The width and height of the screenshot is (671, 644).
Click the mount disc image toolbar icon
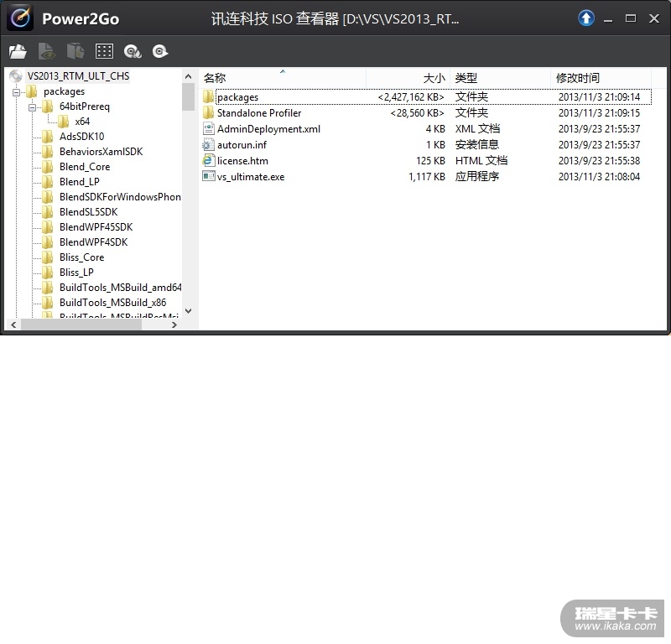[133, 52]
